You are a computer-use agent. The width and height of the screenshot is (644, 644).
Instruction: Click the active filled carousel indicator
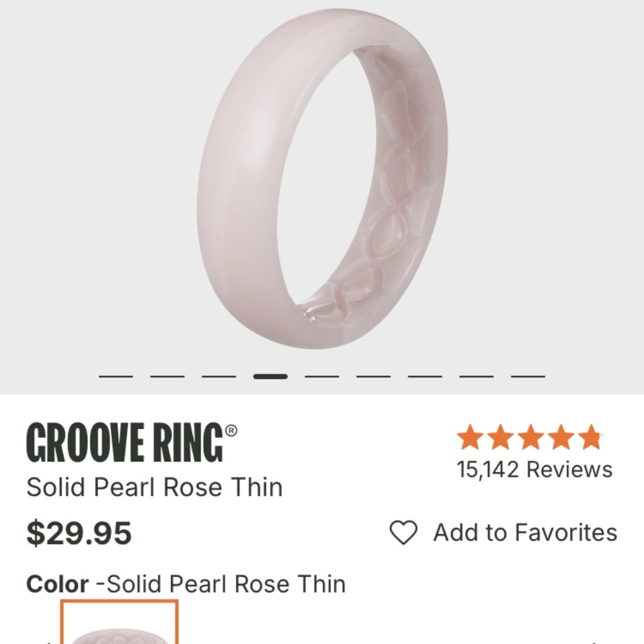pos(271,377)
